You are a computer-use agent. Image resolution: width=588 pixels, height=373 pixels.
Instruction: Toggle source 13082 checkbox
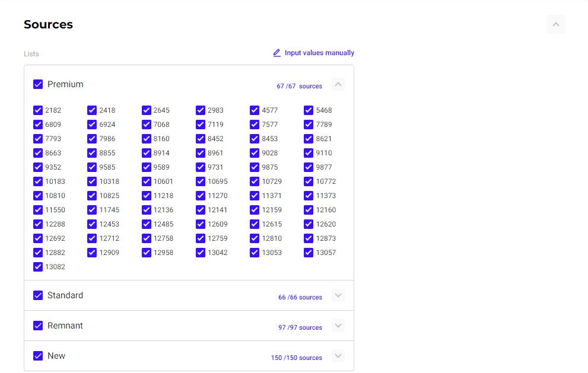[x=38, y=267]
